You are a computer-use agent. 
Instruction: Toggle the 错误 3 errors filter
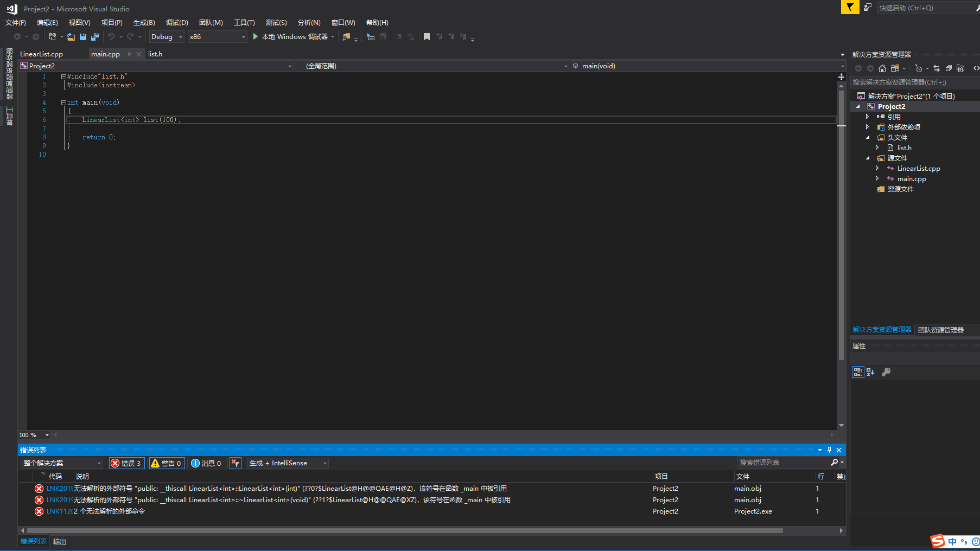pyautogui.click(x=126, y=463)
